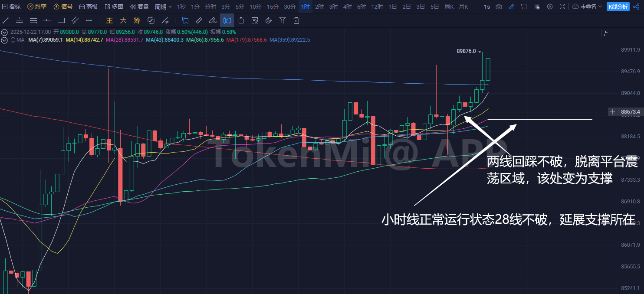Screen dimensions: 644x294
Task: Open chart settings hexagon icon
Action: pyautogui.click(x=550, y=7)
